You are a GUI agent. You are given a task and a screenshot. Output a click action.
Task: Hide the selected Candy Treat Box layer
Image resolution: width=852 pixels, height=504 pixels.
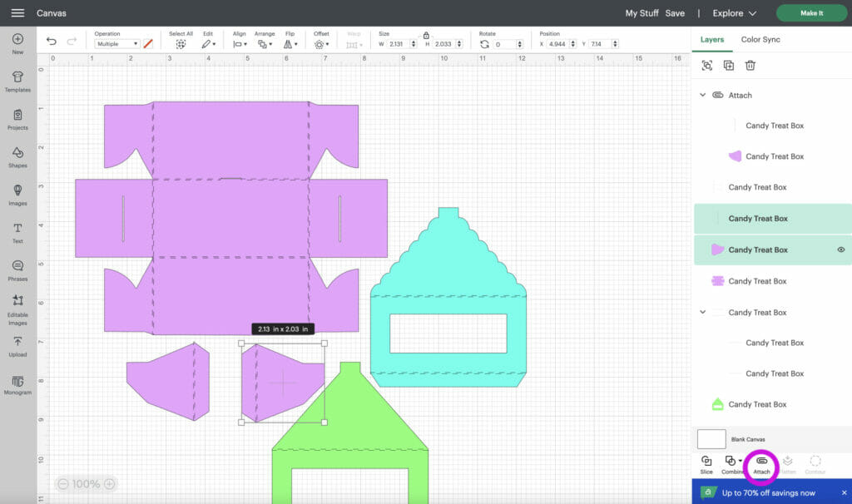pyautogui.click(x=840, y=250)
